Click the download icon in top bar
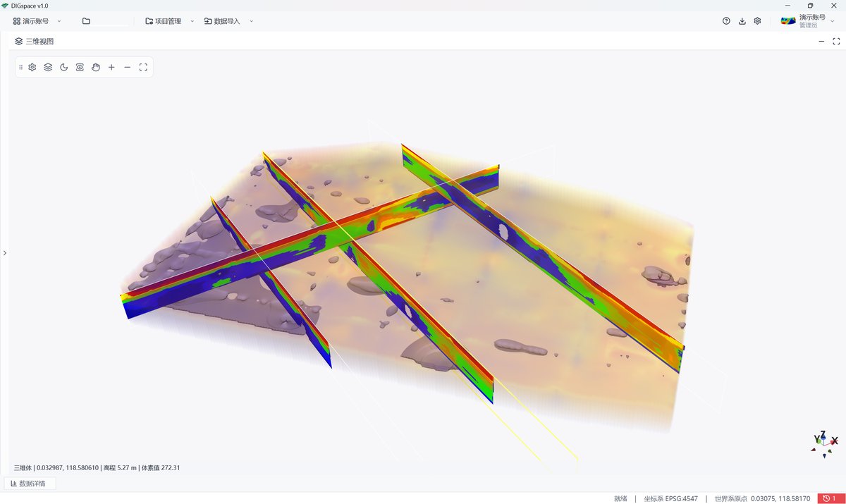846x504 pixels. pyautogui.click(x=742, y=21)
